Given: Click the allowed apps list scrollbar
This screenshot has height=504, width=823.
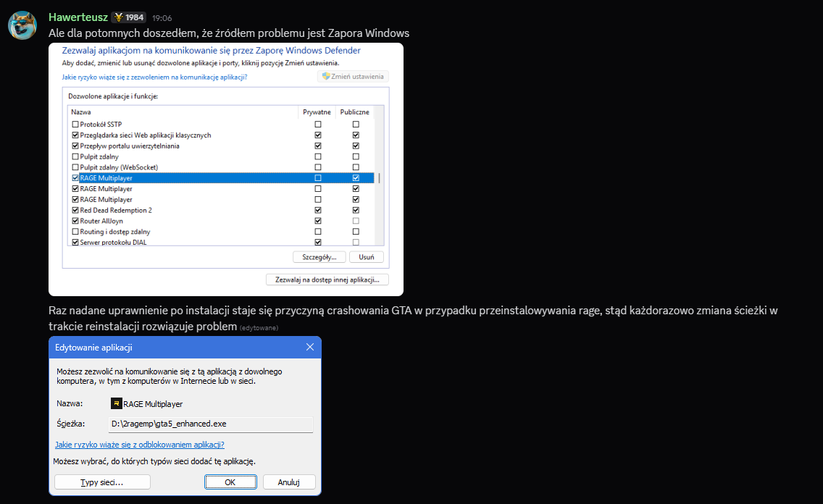Looking at the screenshot, I should [380, 178].
